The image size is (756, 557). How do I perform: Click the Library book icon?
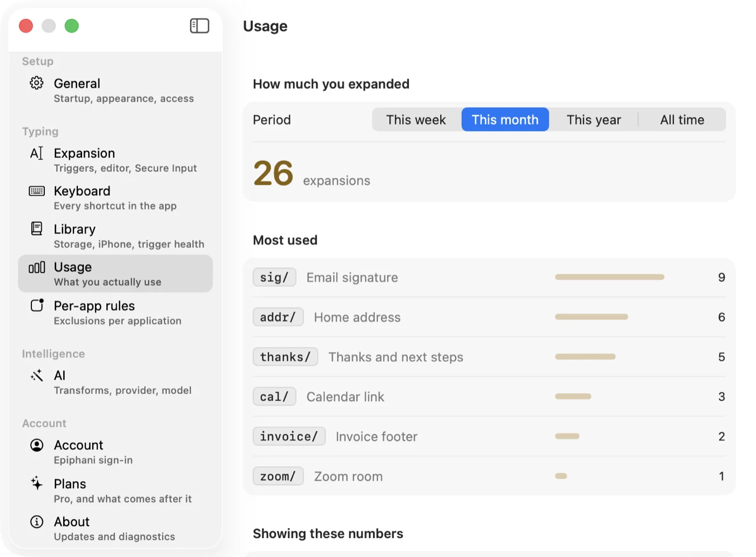37,229
